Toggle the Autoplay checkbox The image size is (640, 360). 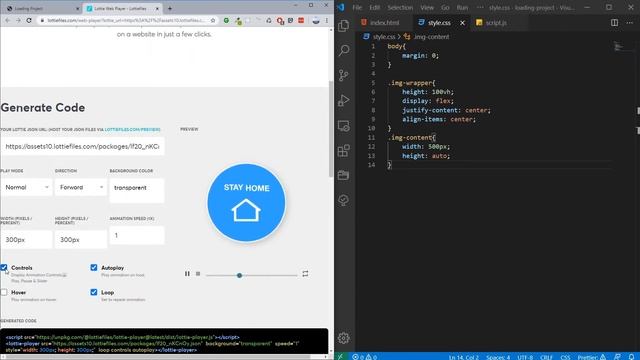(x=94, y=268)
